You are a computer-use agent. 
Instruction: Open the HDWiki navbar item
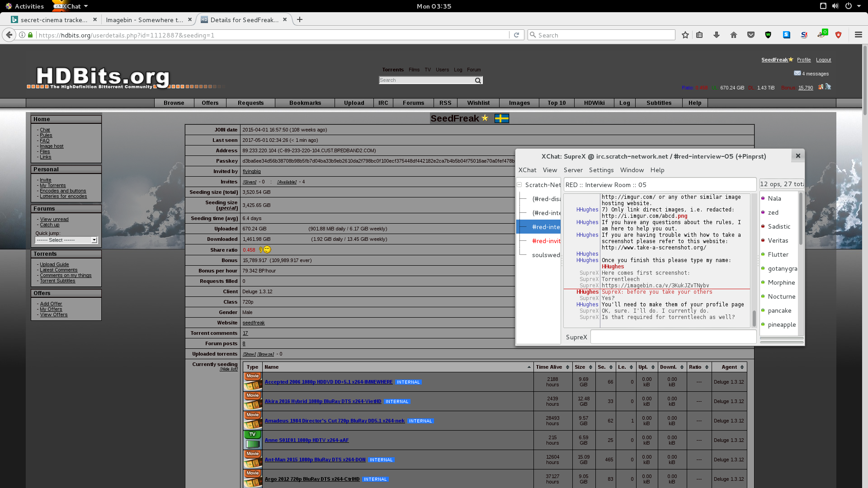594,103
